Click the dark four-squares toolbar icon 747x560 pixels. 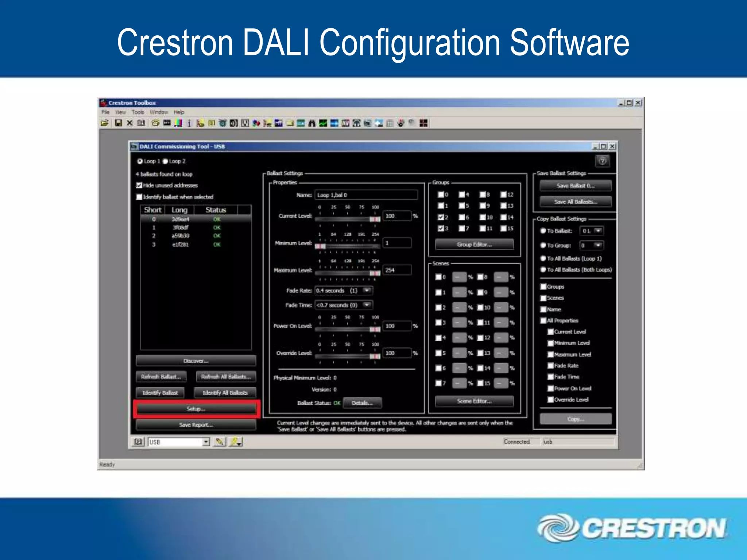[423, 123]
